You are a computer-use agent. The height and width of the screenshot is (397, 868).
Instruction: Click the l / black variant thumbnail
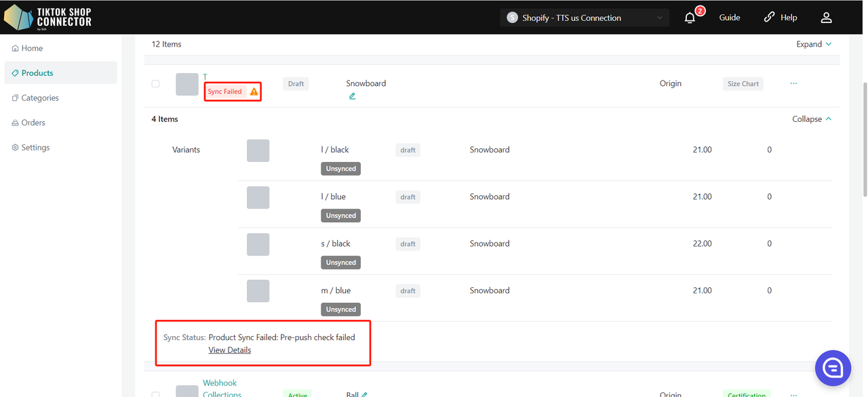(258, 150)
